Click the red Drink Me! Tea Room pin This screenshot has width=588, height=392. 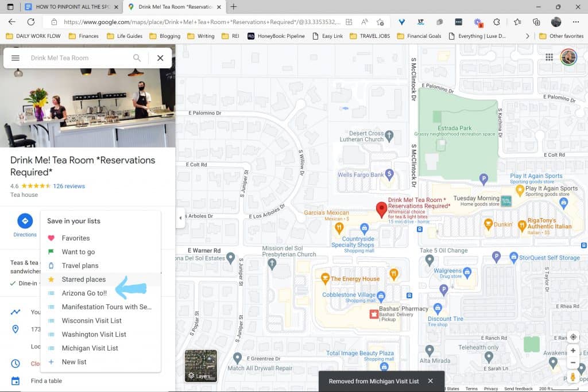(x=381, y=210)
